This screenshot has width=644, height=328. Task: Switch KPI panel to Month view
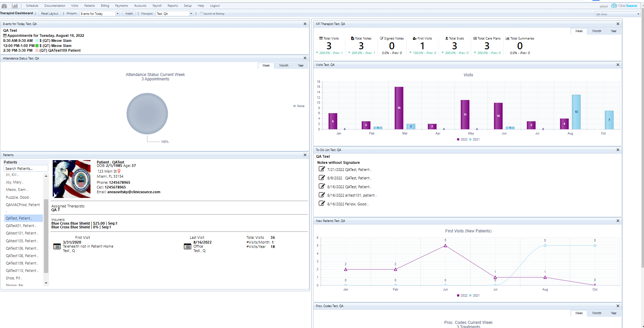597,31
